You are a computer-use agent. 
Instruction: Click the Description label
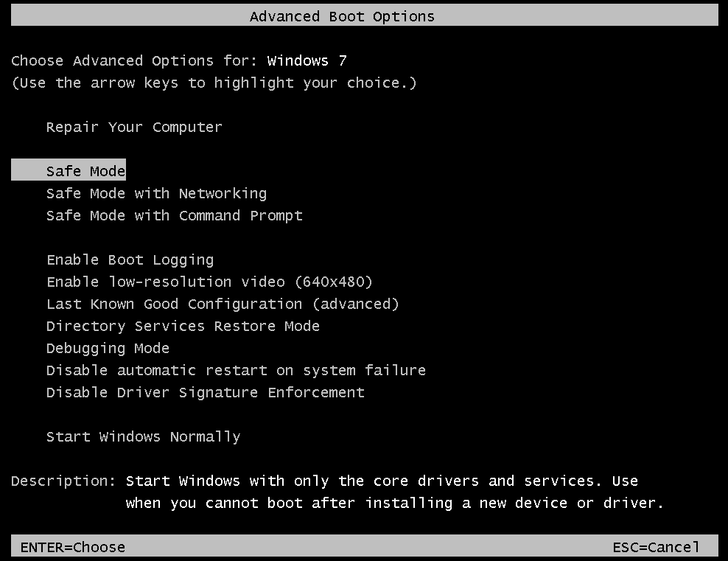point(63,481)
